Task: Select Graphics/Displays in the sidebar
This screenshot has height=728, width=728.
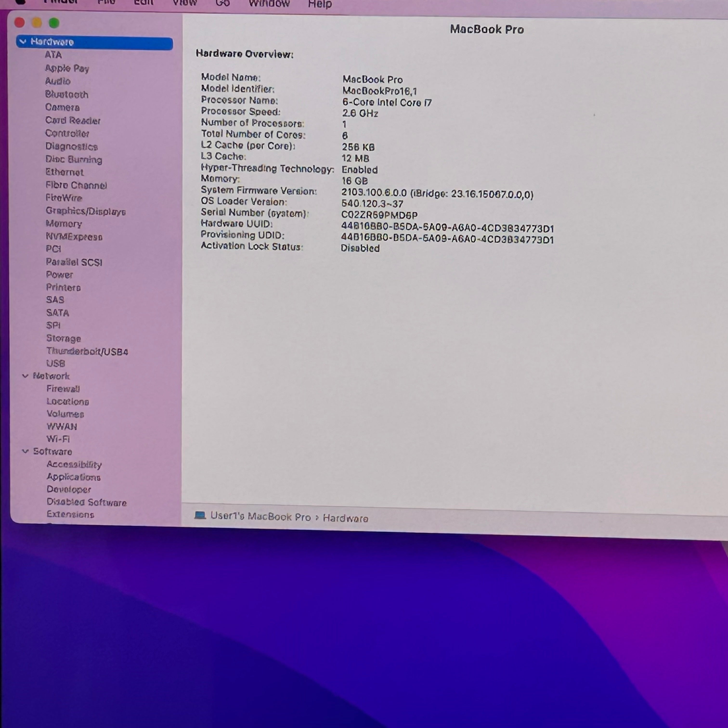Action: pos(85,211)
